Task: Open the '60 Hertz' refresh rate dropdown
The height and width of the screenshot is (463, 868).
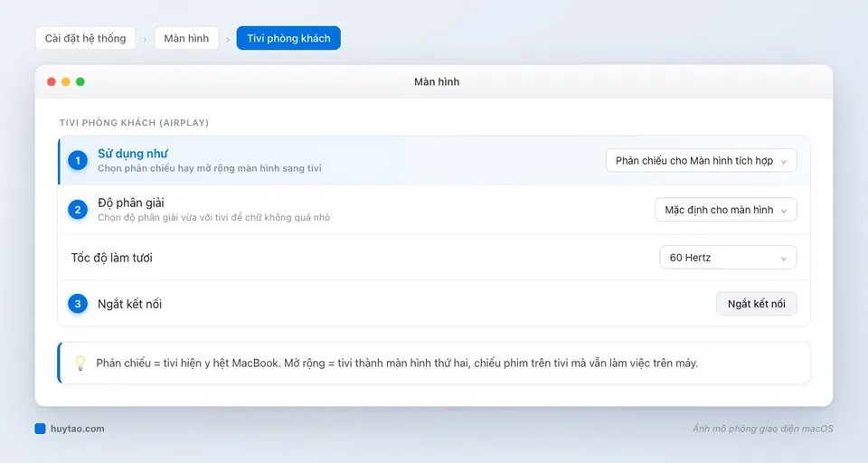Action: pyautogui.click(x=728, y=258)
